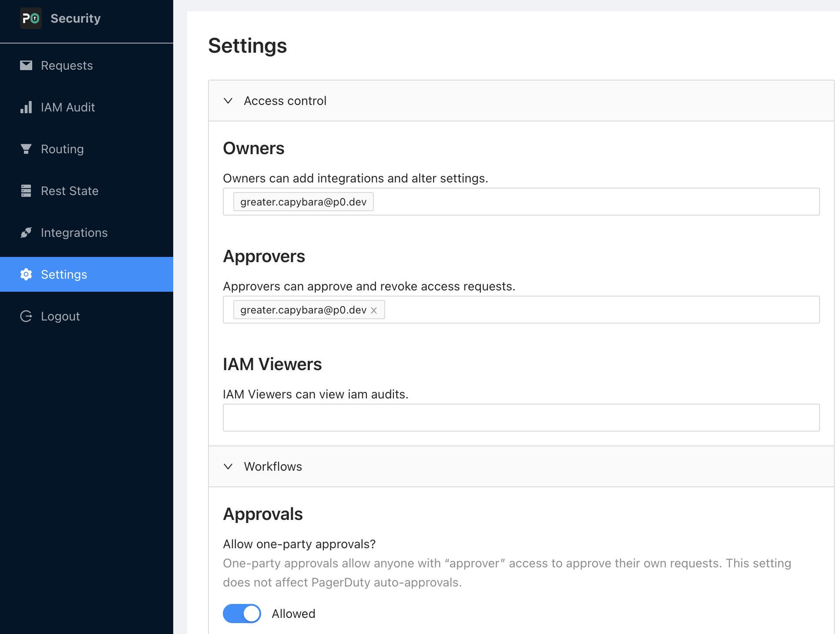Click the Logout link in sidebar

pos(60,316)
